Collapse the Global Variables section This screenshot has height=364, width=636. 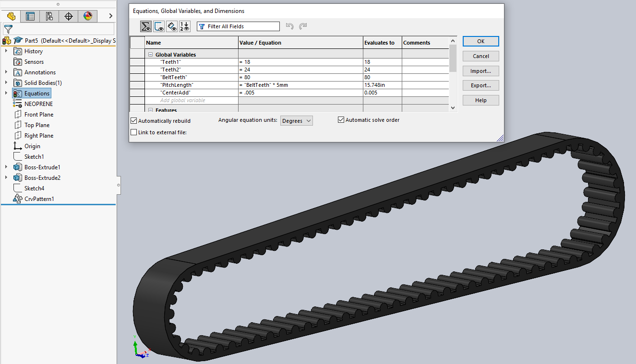[150, 55]
